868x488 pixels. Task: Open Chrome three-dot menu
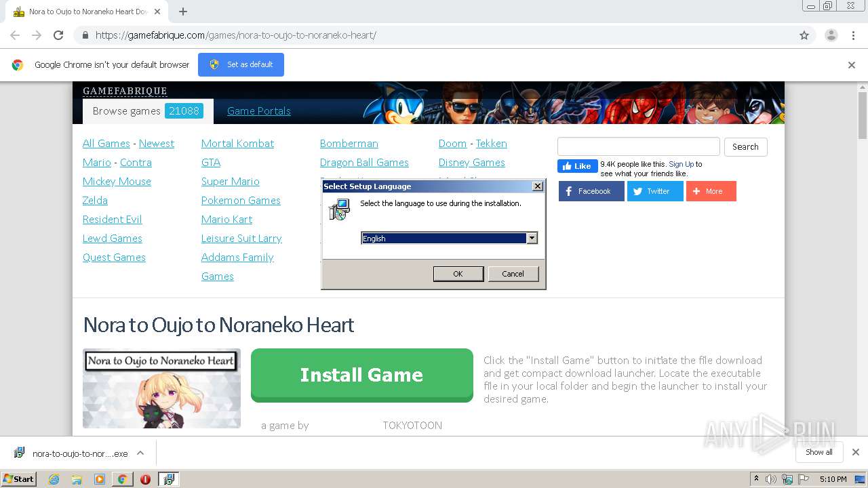point(854,35)
